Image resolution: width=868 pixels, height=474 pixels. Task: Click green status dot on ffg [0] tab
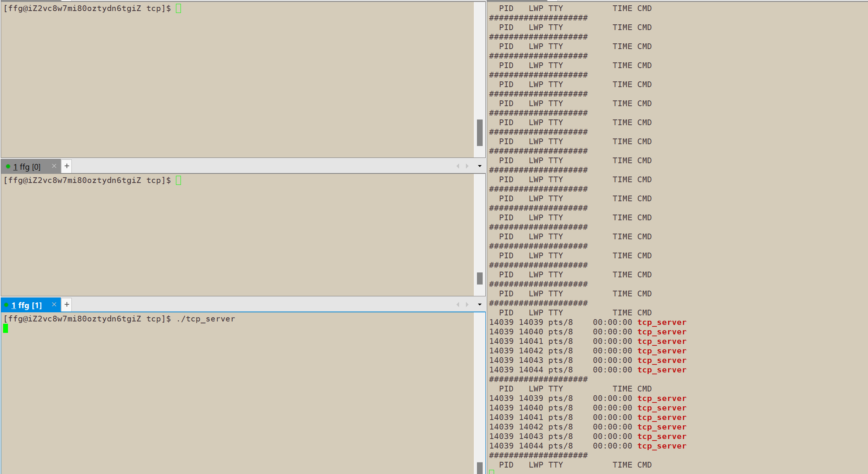pyautogui.click(x=8, y=166)
